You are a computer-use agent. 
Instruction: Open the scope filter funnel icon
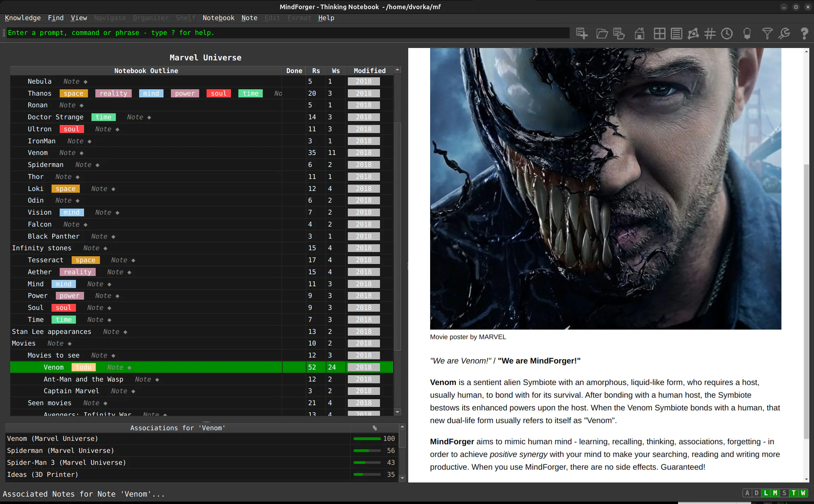point(767,34)
